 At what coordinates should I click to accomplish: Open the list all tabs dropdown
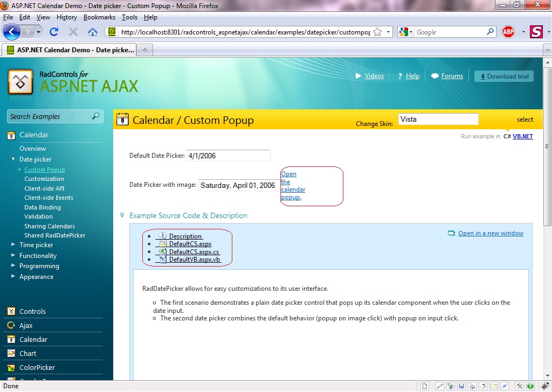coord(547,50)
